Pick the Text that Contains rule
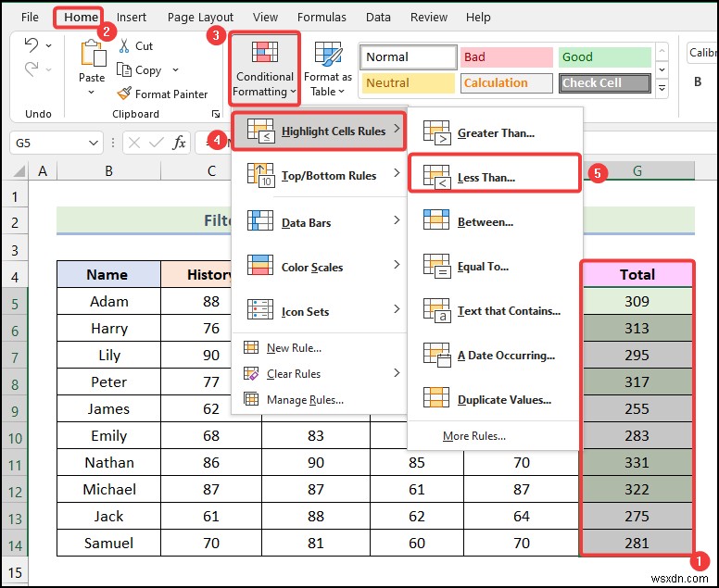The width and height of the screenshot is (719, 588). [495, 311]
